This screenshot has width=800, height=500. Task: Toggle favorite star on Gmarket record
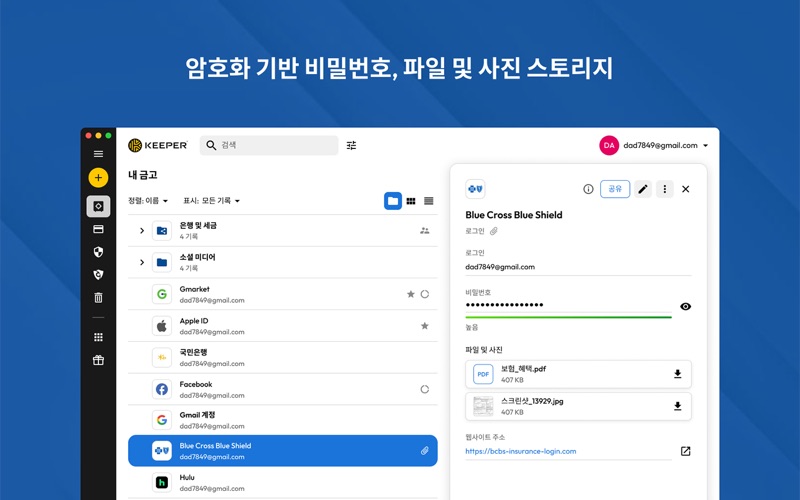(x=411, y=294)
